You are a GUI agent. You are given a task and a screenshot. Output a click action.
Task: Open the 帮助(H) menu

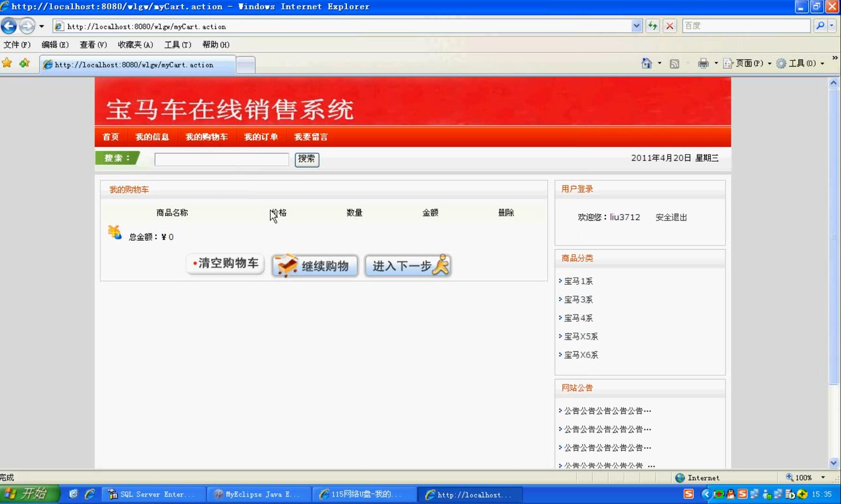point(216,44)
